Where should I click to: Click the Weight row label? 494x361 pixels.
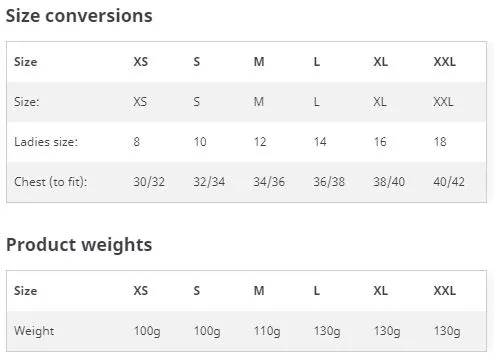34,331
